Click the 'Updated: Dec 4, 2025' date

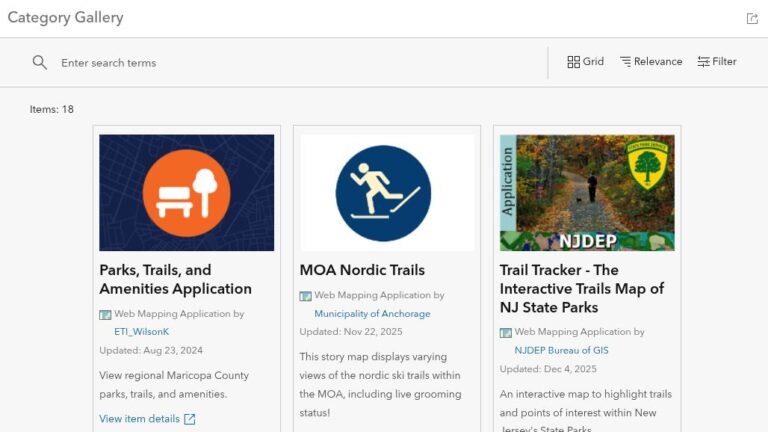click(x=548, y=369)
